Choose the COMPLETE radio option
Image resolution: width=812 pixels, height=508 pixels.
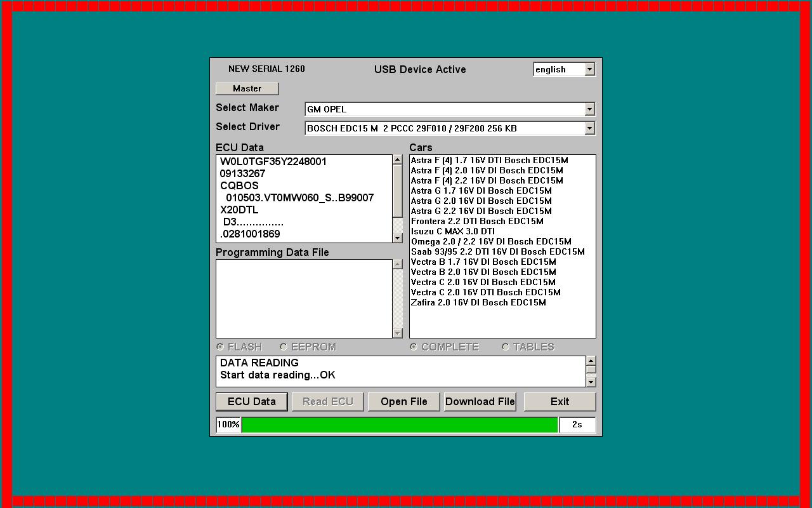414,347
